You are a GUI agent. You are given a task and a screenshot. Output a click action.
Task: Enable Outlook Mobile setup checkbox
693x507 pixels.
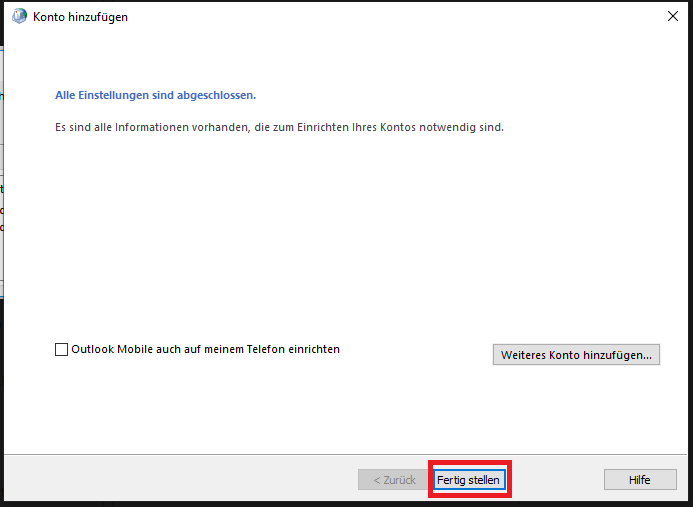pyautogui.click(x=61, y=350)
